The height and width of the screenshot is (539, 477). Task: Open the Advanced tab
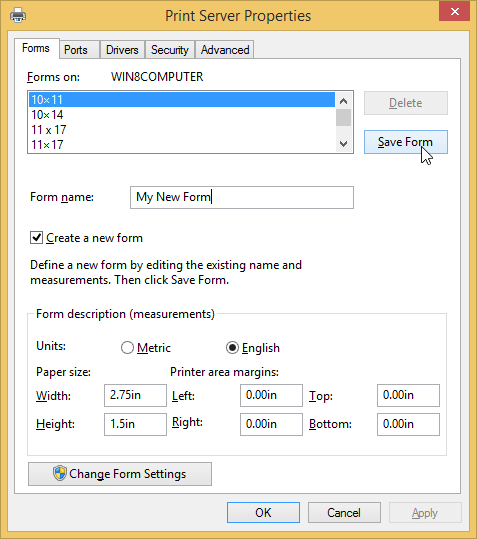click(225, 50)
